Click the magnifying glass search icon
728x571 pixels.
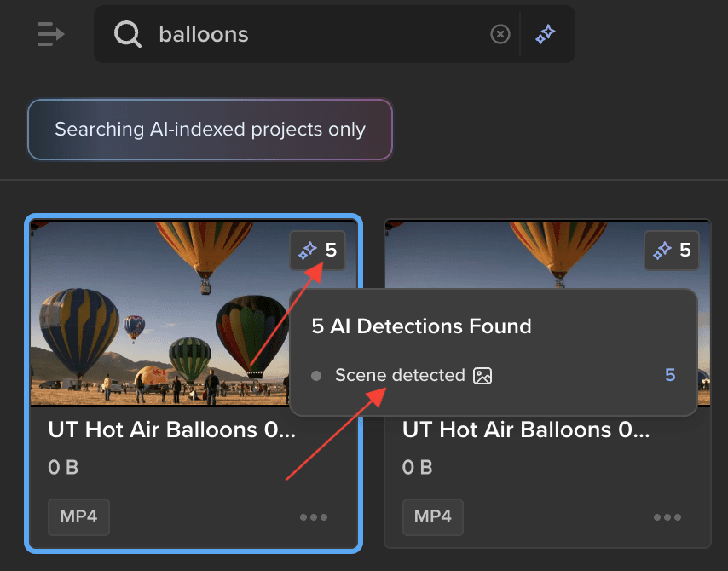point(127,34)
